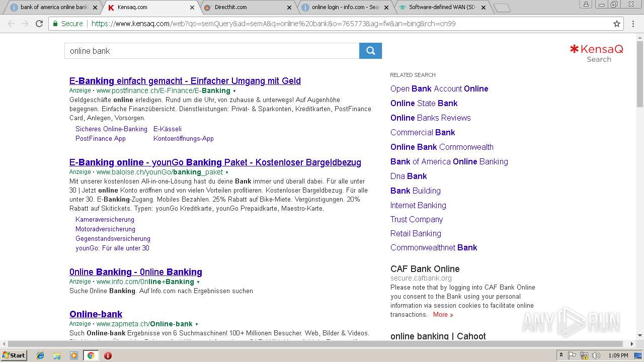Switch to the Chrome taskbar icon
Image resolution: width=644 pixels, height=362 pixels.
point(91,355)
